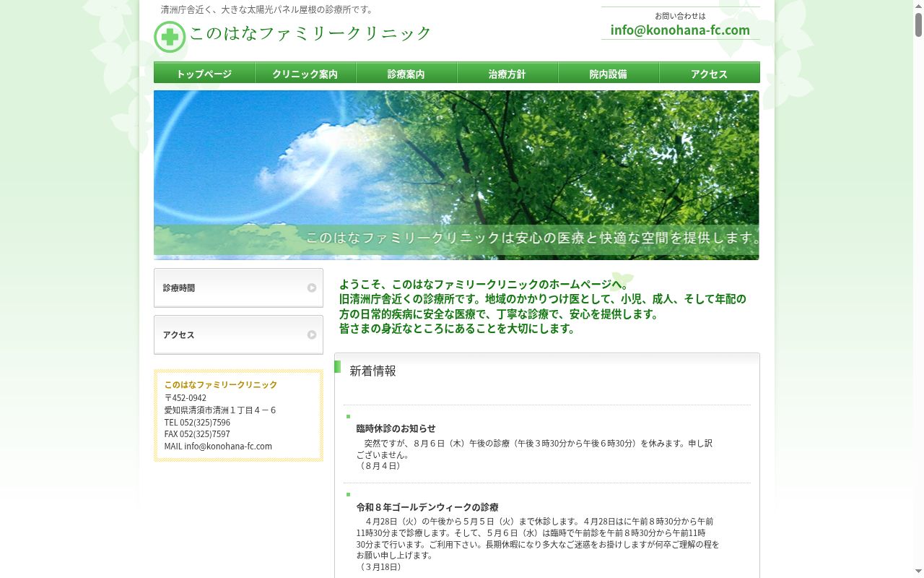Go to クリニック案内 in navigation bar

(x=305, y=73)
